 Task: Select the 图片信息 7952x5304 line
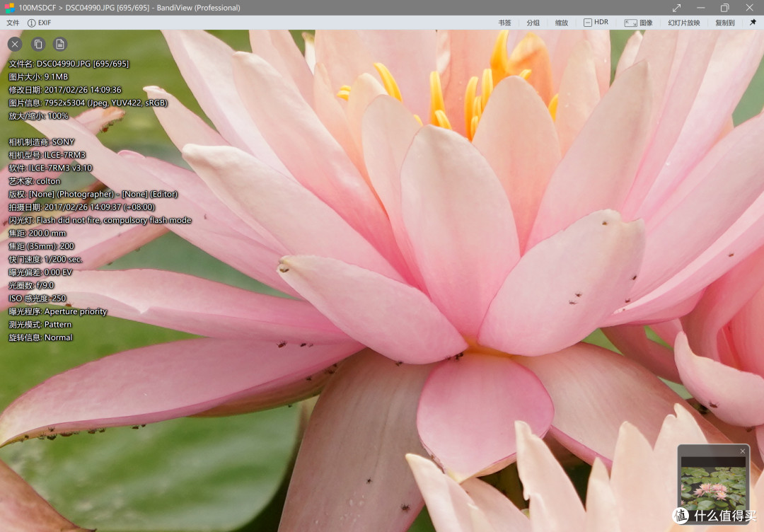click(x=88, y=103)
